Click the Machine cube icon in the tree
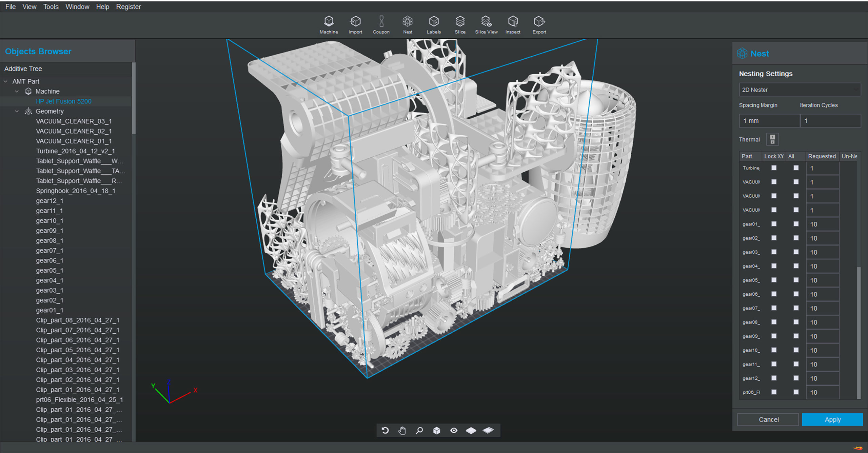The image size is (868, 453). [x=28, y=91]
